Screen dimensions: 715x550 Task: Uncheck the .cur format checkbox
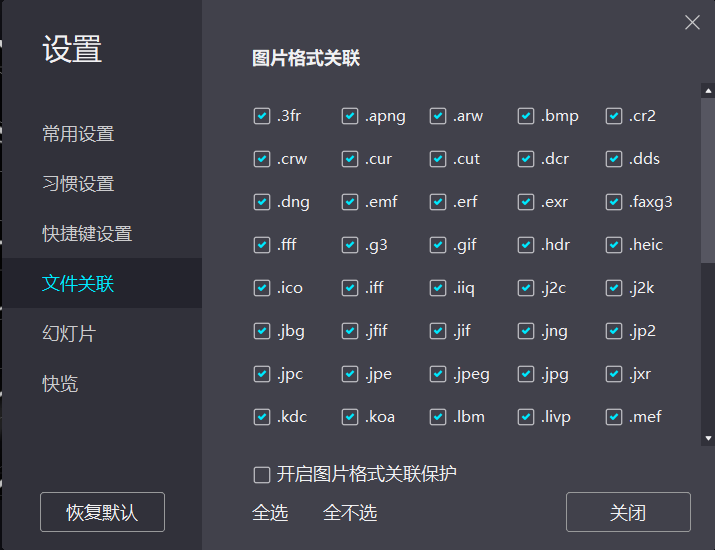point(350,159)
